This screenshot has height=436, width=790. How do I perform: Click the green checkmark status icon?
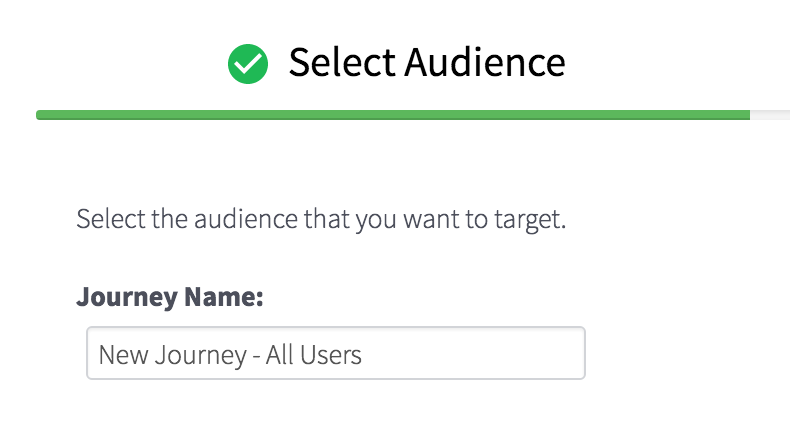(248, 65)
